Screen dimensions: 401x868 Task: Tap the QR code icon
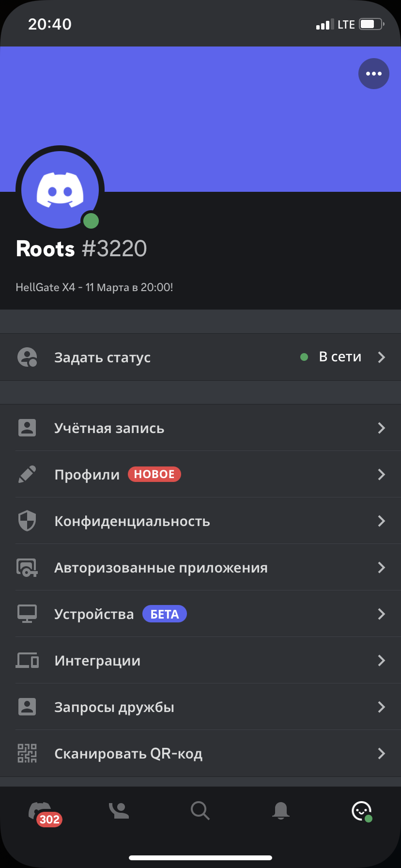[27, 753]
